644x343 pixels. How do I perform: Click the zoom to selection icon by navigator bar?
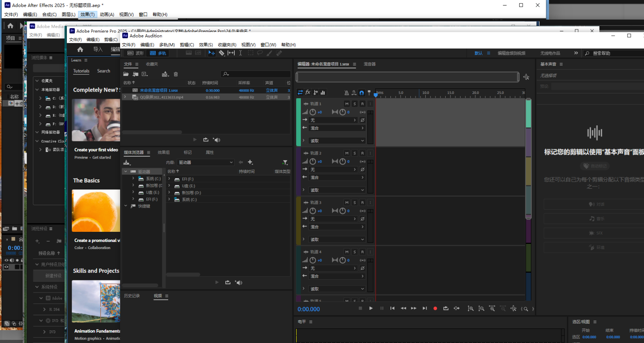click(x=526, y=77)
